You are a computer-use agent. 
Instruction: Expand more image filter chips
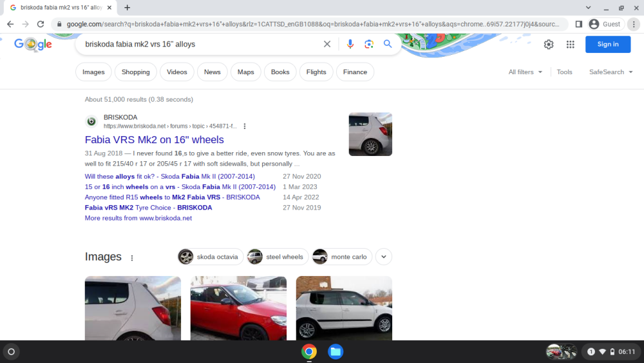[384, 257]
